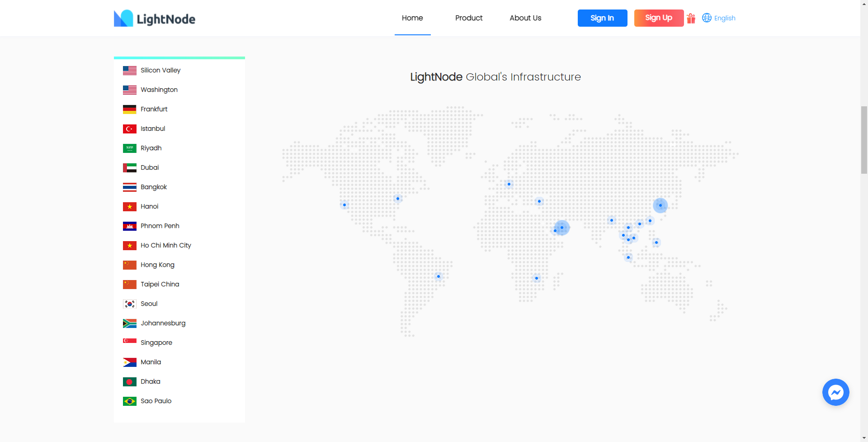This screenshot has height=442, width=868.
Task: Click the Korean flag beside Seoul
Action: (130, 304)
